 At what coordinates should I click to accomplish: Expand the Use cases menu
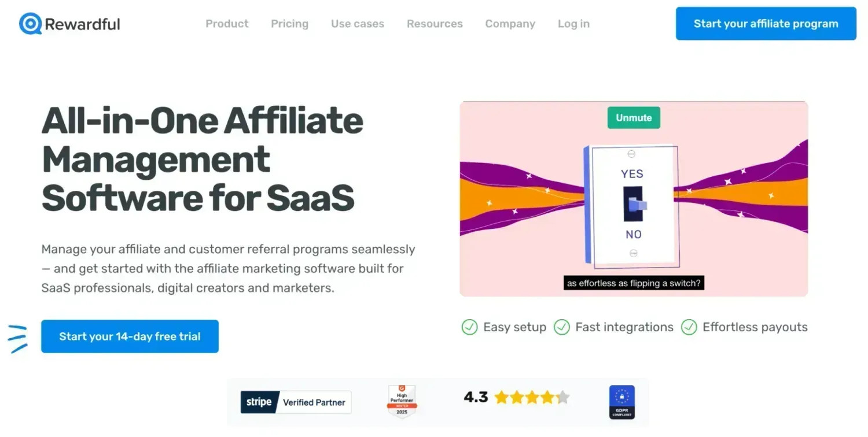[x=358, y=24]
